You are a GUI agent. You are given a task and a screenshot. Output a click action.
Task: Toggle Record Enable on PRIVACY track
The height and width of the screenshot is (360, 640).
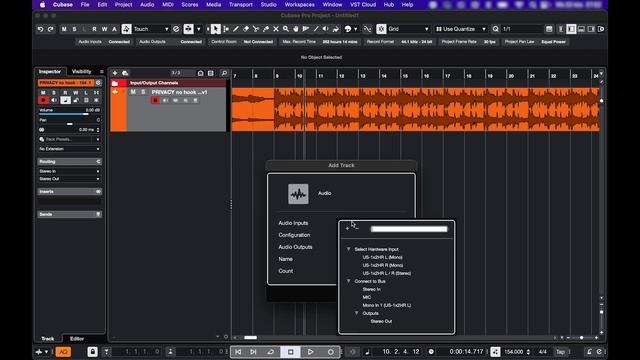tap(155, 100)
